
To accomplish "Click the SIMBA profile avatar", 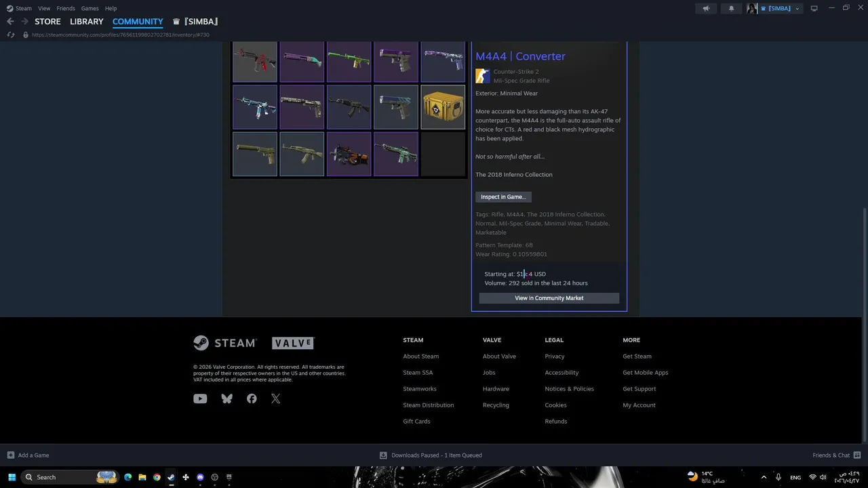I will 752,8.
